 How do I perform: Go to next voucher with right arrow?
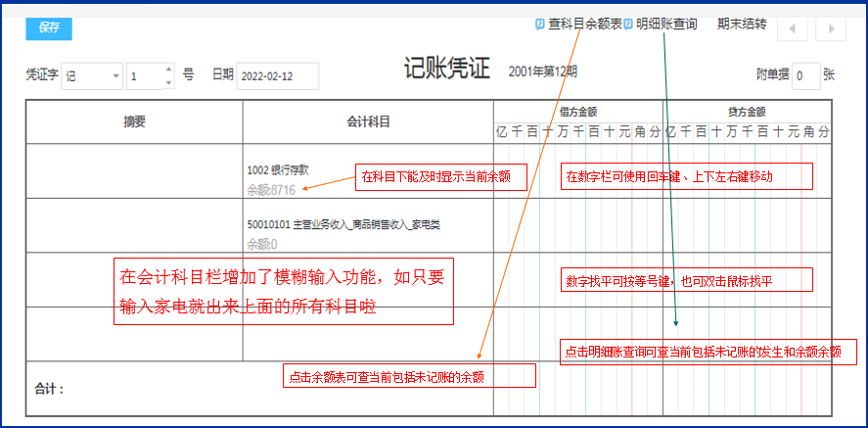[831, 28]
